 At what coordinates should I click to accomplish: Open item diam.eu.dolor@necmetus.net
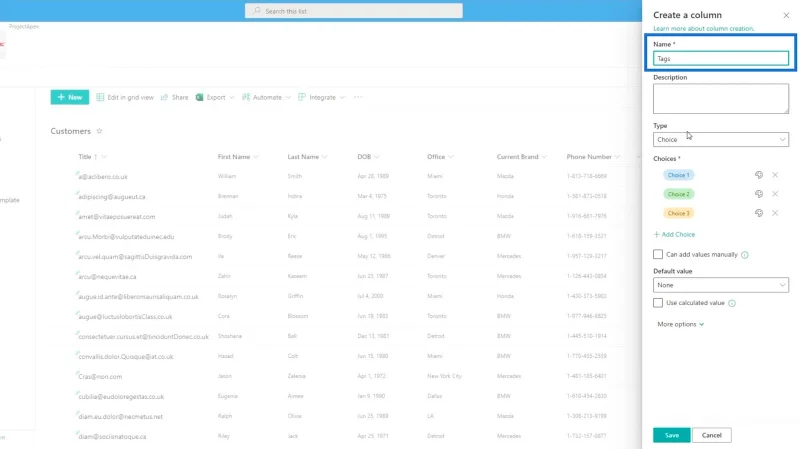tap(120, 416)
